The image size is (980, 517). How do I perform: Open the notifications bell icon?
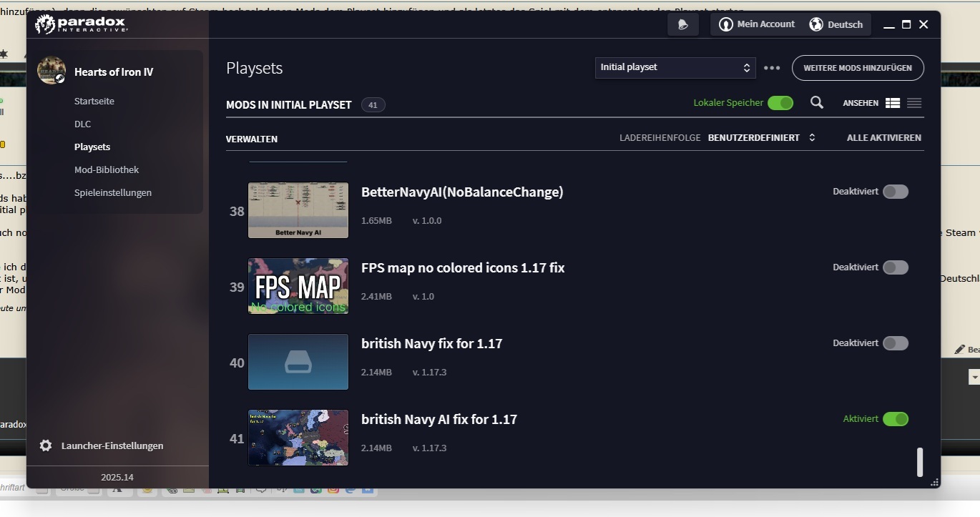click(682, 24)
